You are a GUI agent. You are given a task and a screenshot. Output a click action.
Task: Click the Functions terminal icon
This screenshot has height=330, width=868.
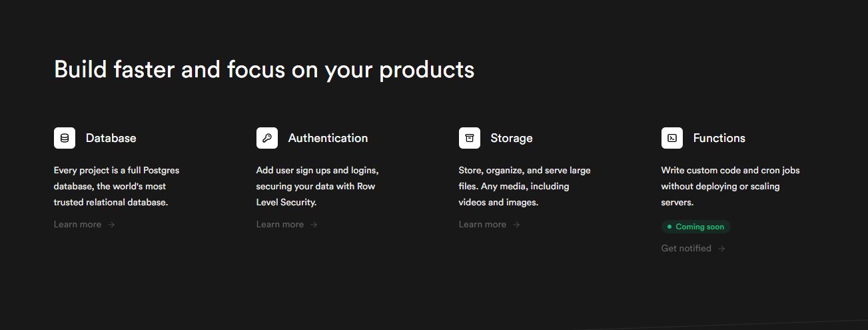point(672,138)
